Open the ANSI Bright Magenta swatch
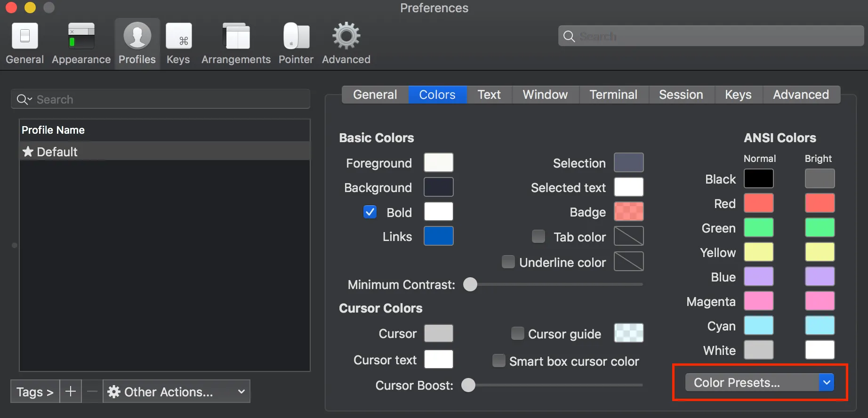868x418 pixels. [820, 301]
